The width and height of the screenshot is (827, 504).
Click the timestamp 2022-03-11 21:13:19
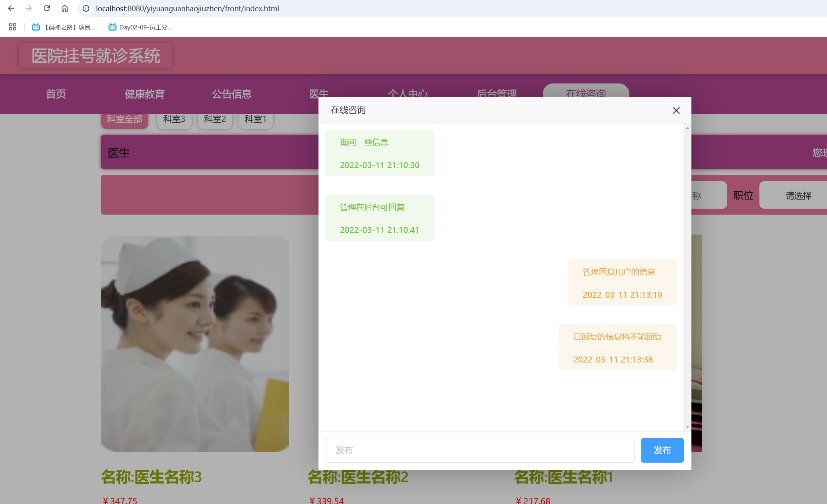[x=623, y=295]
